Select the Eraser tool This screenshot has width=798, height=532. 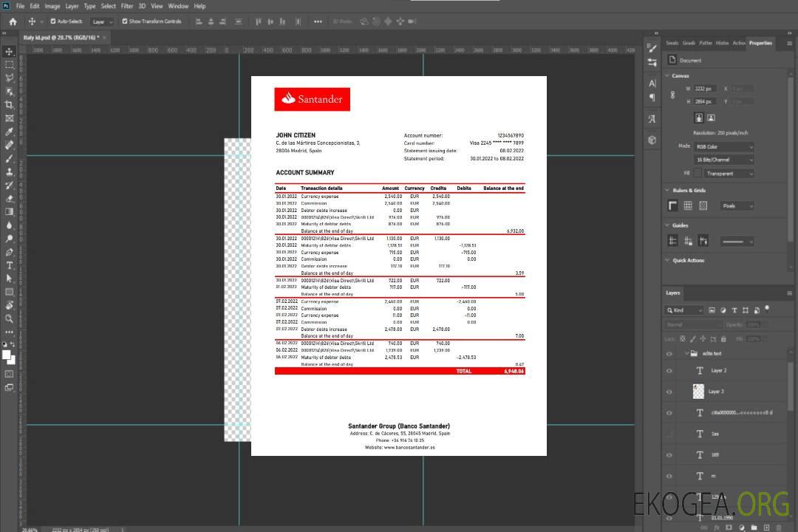(x=9, y=199)
